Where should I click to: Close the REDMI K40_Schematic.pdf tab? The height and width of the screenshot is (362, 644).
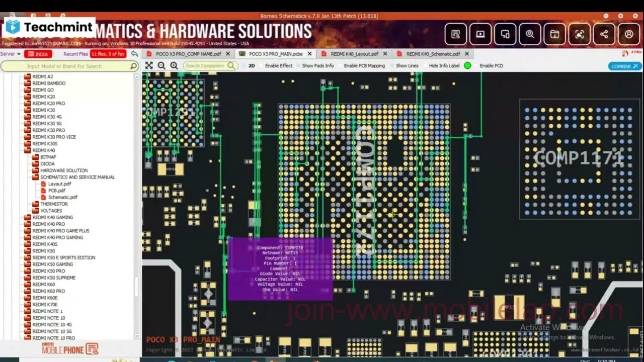point(467,54)
